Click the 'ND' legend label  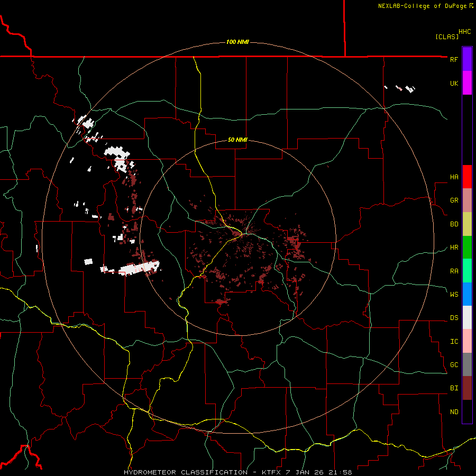454,411
